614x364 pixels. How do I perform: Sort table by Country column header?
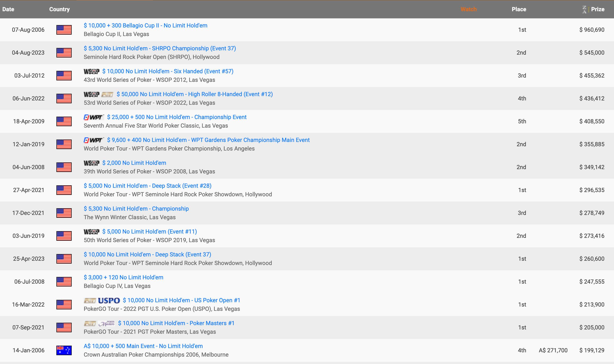(59, 9)
